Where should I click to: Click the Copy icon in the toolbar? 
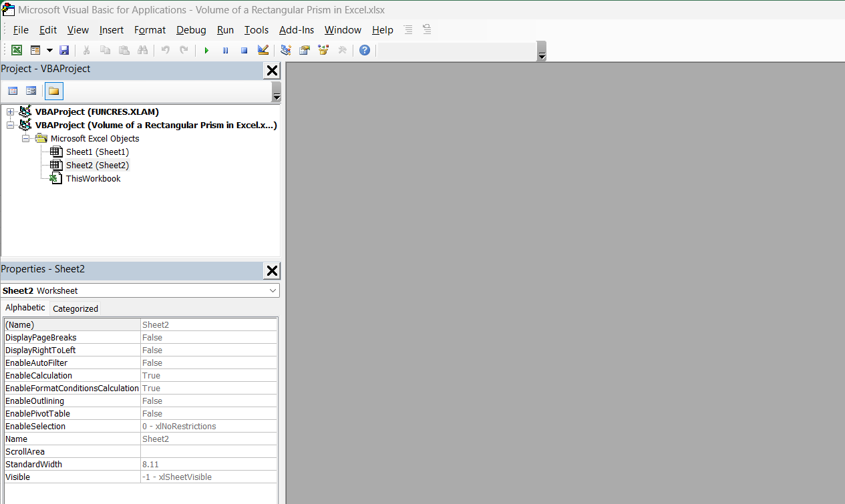(x=105, y=50)
